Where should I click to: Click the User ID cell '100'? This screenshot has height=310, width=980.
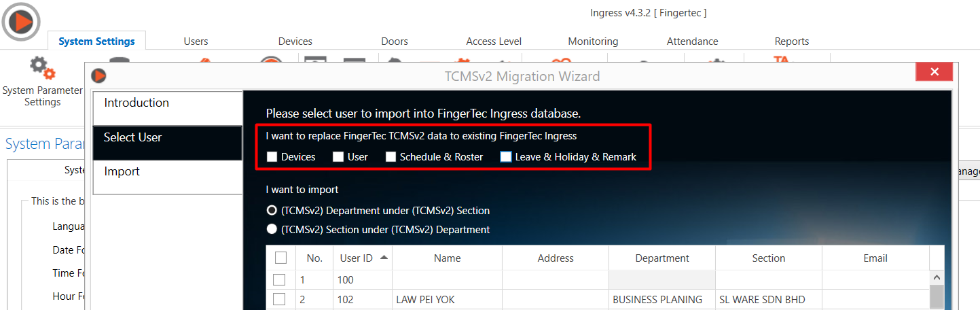(x=363, y=279)
